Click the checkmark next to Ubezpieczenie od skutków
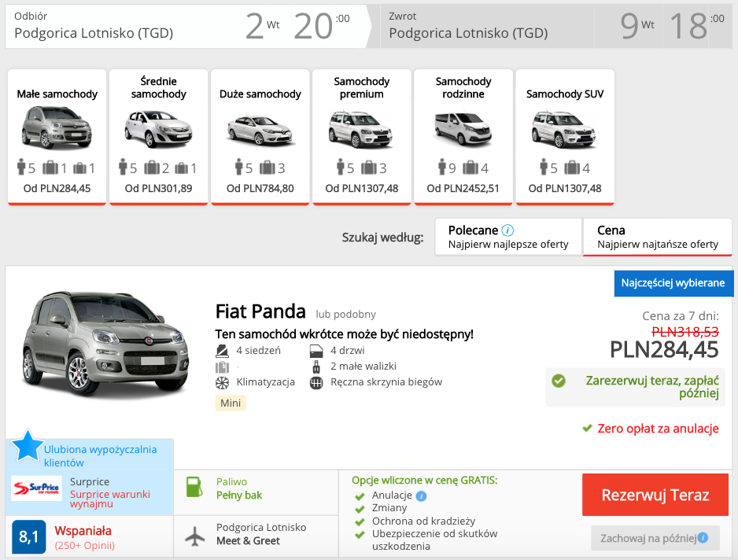The width and height of the screenshot is (738, 560). (360, 535)
